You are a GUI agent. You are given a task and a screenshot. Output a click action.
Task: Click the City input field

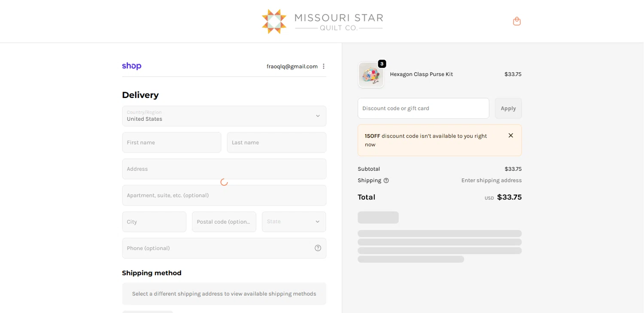[x=154, y=222]
